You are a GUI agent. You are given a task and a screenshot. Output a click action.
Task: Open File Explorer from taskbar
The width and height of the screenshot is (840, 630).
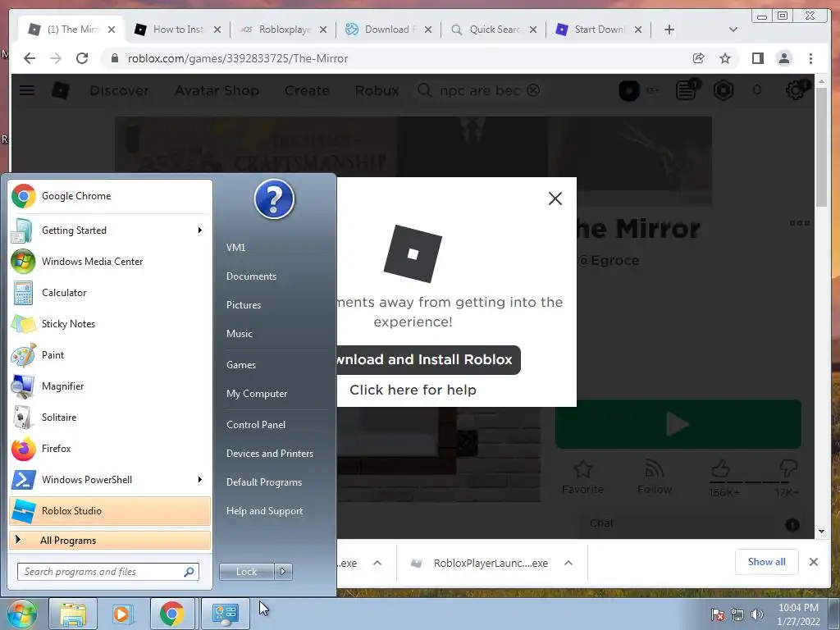73,614
